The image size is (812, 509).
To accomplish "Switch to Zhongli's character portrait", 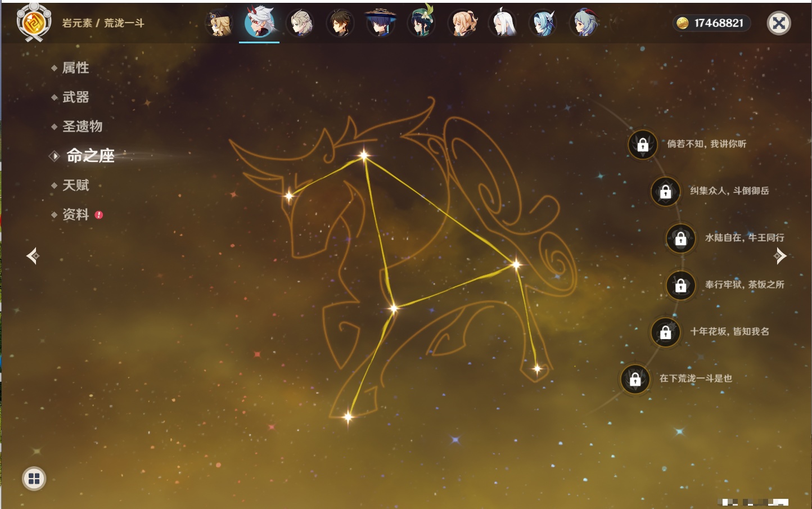I will point(340,23).
